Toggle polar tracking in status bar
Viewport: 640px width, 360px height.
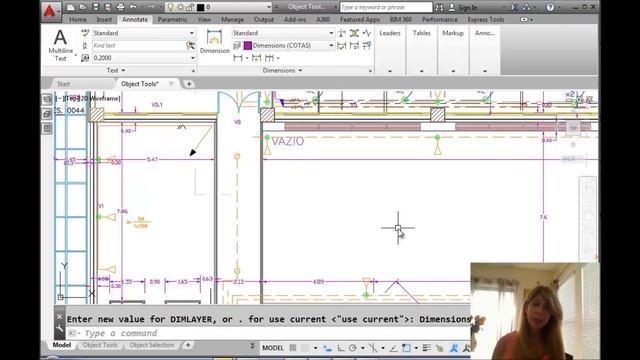click(353, 348)
